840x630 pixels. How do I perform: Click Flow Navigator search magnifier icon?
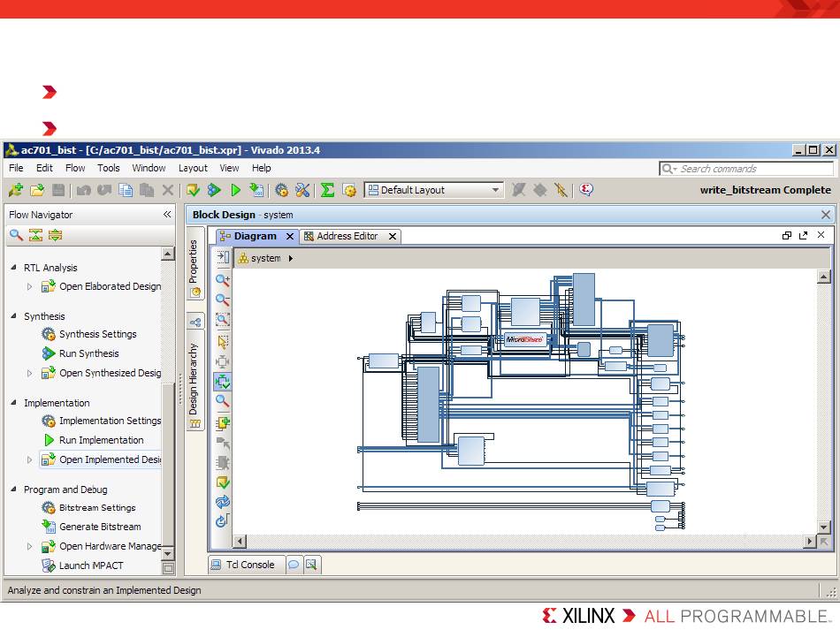16,235
